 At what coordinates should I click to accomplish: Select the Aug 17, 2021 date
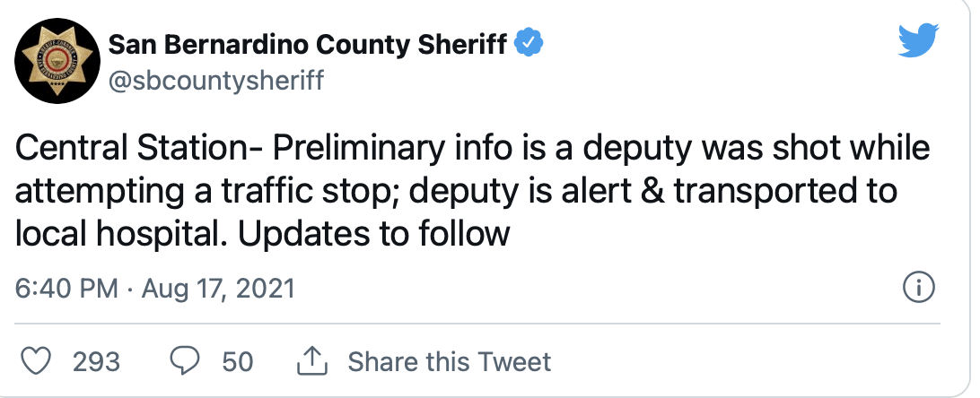pyautogui.click(x=218, y=289)
